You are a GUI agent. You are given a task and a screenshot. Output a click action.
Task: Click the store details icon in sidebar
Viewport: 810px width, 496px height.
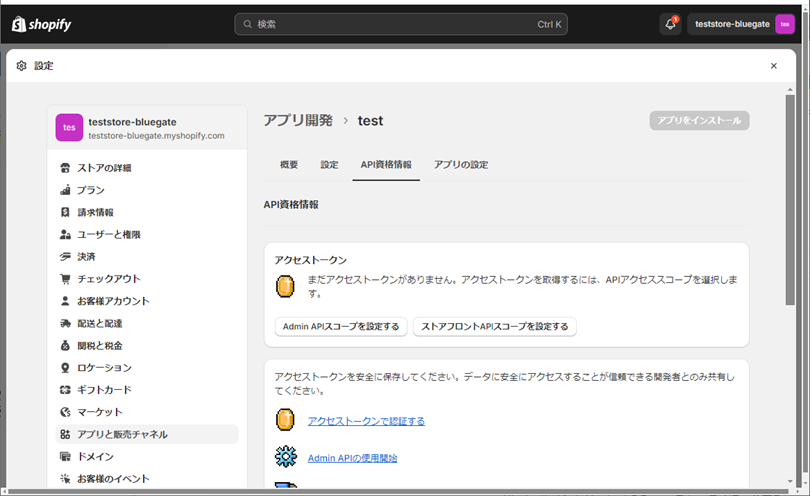(x=65, y=168)
